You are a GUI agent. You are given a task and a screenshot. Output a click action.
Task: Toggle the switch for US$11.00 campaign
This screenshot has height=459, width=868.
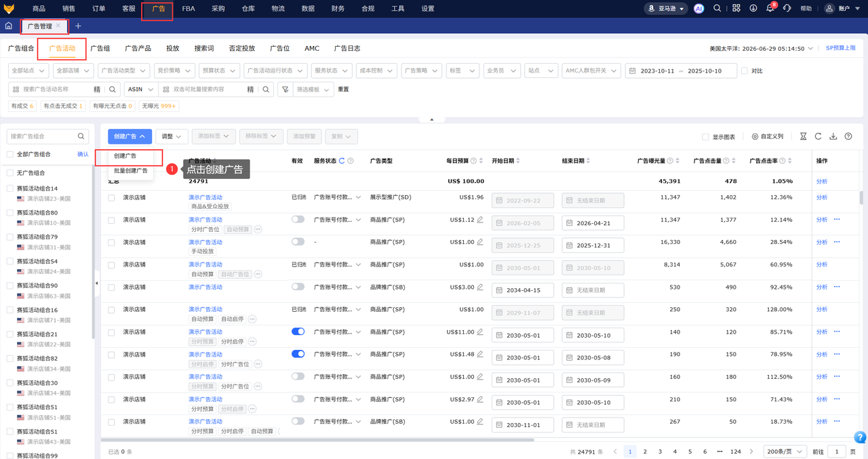pos(298,332)
